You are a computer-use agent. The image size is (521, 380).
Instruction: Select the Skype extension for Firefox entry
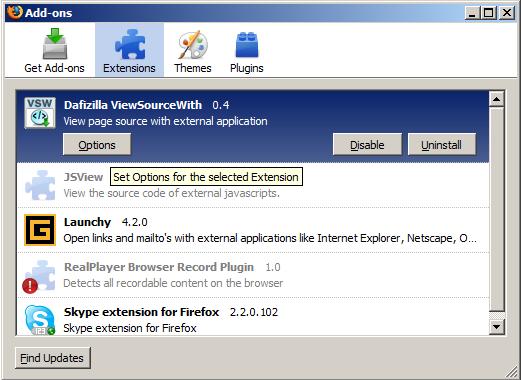[x=253, y=317]
